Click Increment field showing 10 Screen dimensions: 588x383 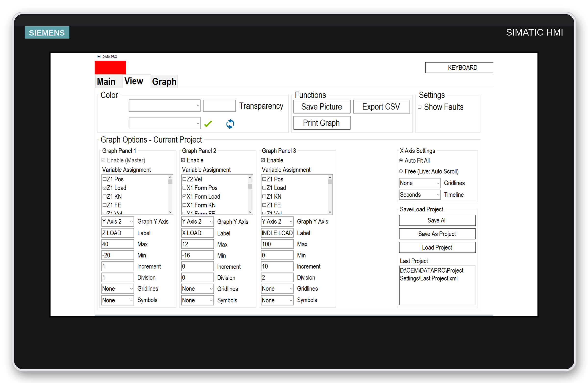point(277,267)
